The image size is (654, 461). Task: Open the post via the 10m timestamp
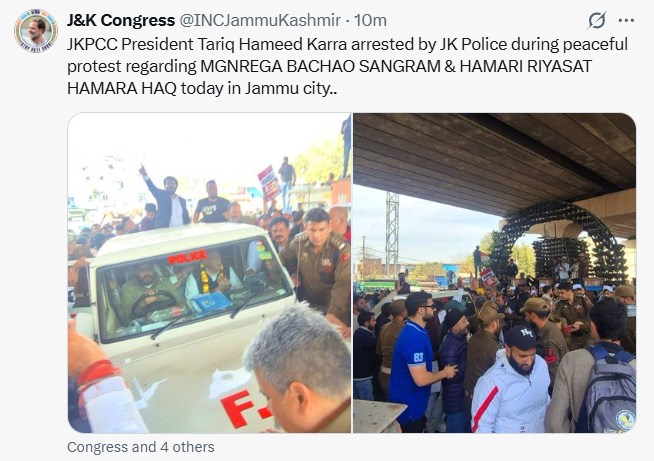[370, 20]
